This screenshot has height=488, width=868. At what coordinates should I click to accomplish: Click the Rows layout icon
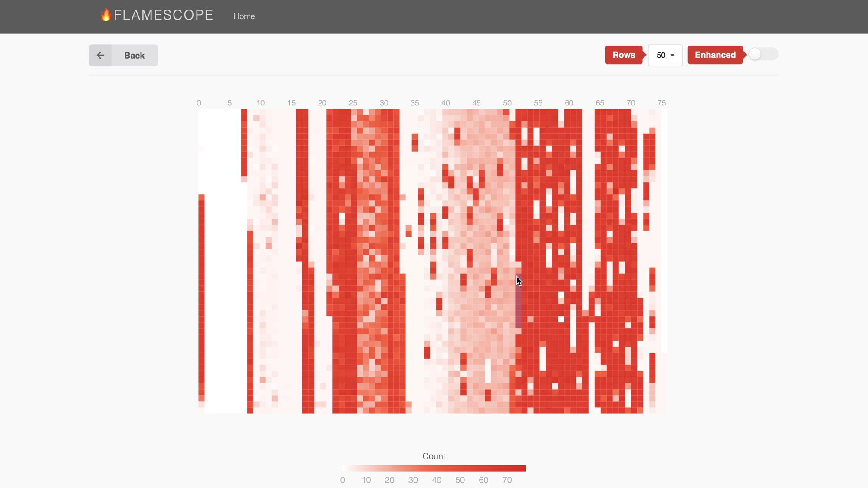624,55
